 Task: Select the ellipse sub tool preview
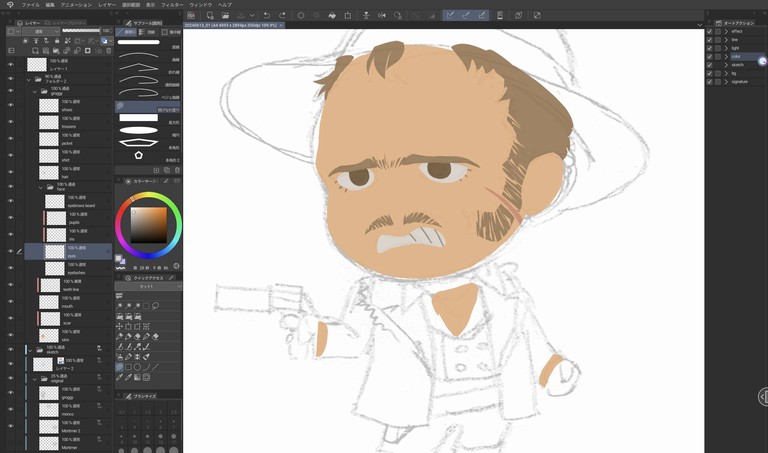[x=139, y=130]
